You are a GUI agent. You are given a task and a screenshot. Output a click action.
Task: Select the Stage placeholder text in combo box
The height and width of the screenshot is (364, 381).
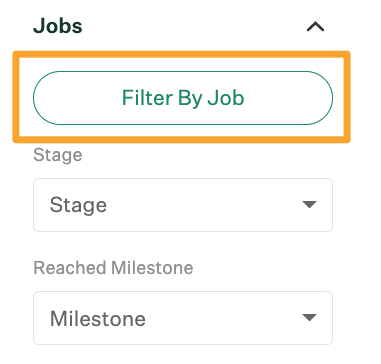[x=78, y=205]
